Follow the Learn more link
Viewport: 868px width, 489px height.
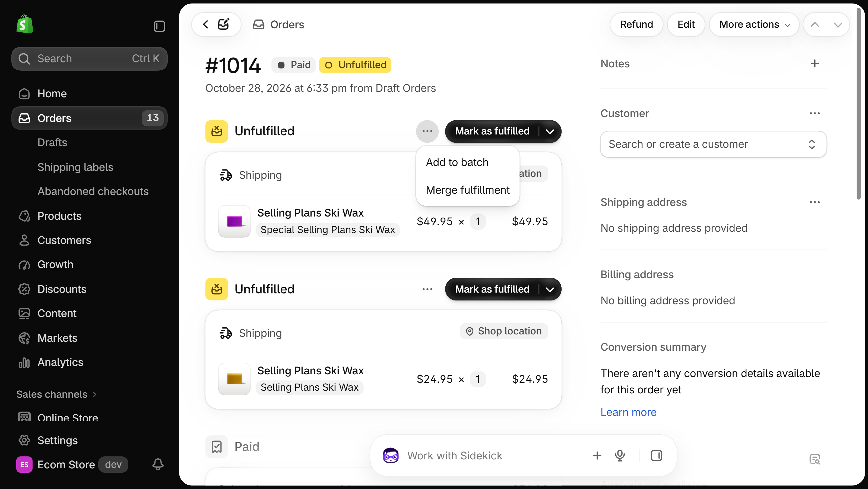coord(628,412)
